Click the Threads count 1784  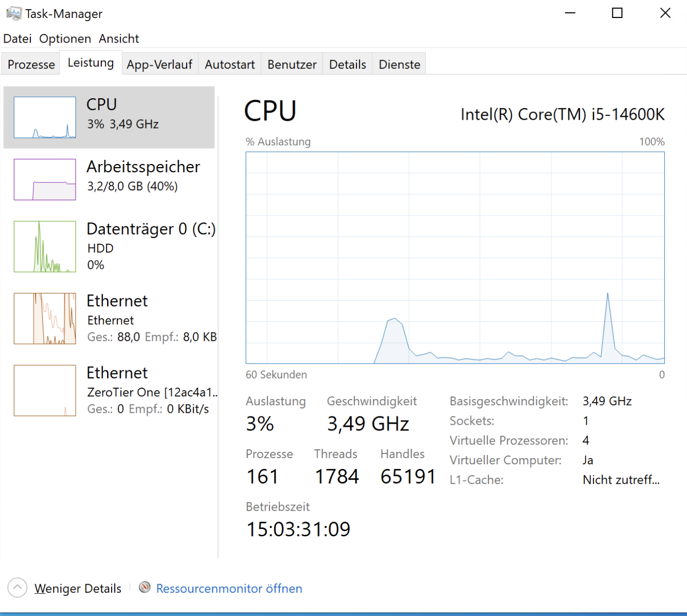click(x=337, y=477)
